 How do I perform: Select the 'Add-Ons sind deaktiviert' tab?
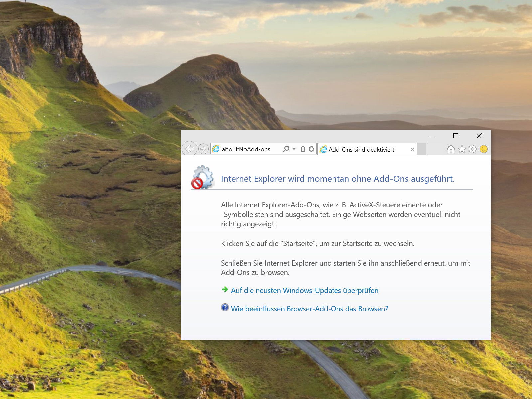(x=367, y=149)
